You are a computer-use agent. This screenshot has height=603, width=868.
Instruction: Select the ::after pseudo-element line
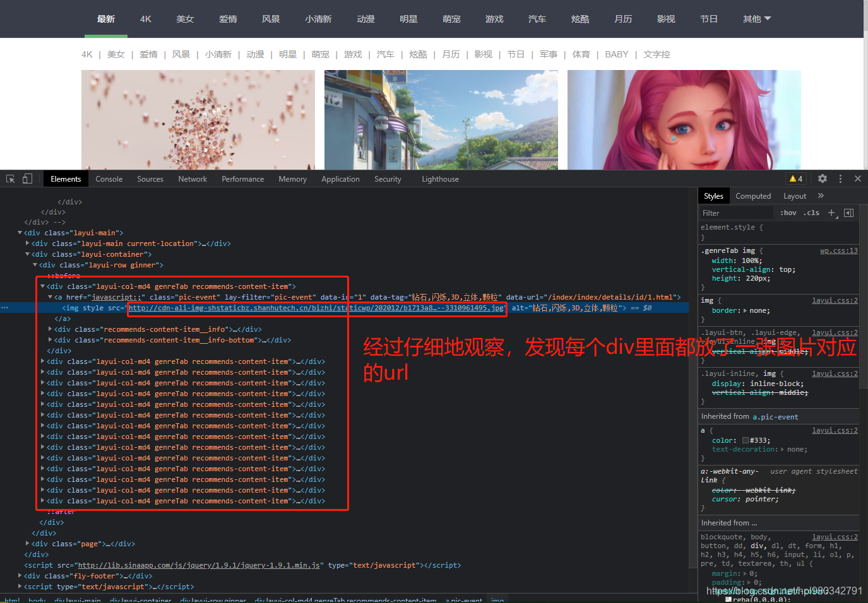coord(61,512)
